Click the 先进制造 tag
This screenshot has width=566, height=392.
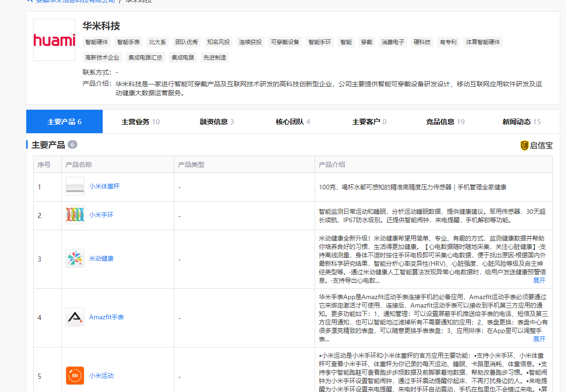215,58
